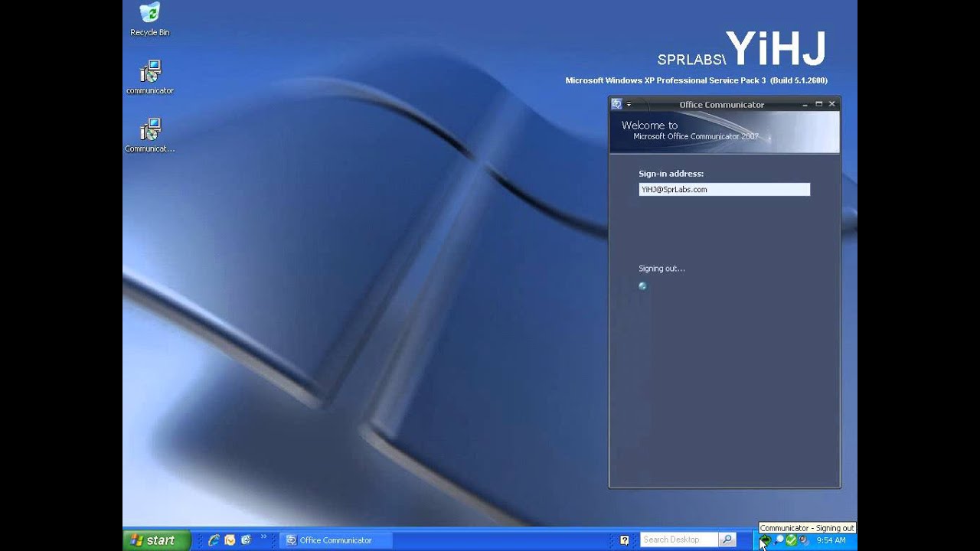Minimize the Office Communicator window

tap(805, 104)
